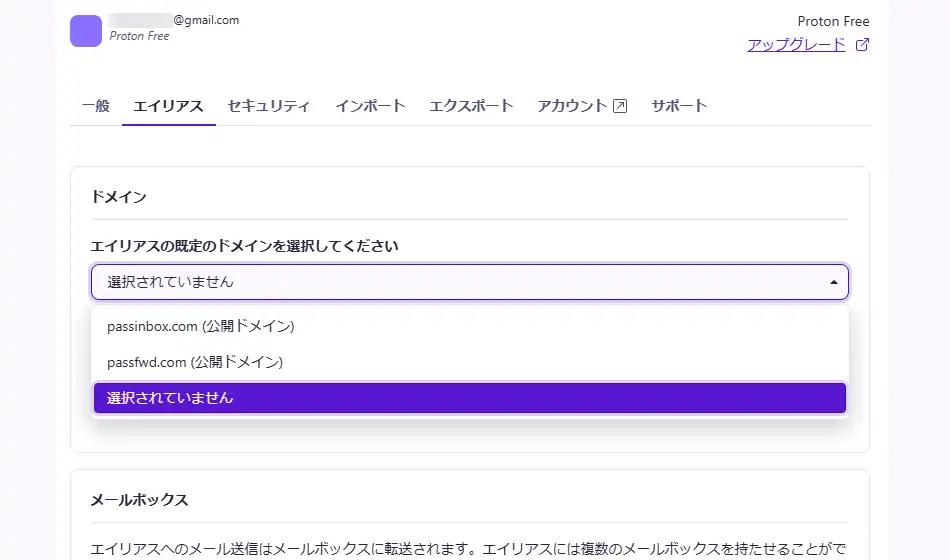Open the サポート tab
This screenshot has height=560, width=950.
click(x=679, y=106)
